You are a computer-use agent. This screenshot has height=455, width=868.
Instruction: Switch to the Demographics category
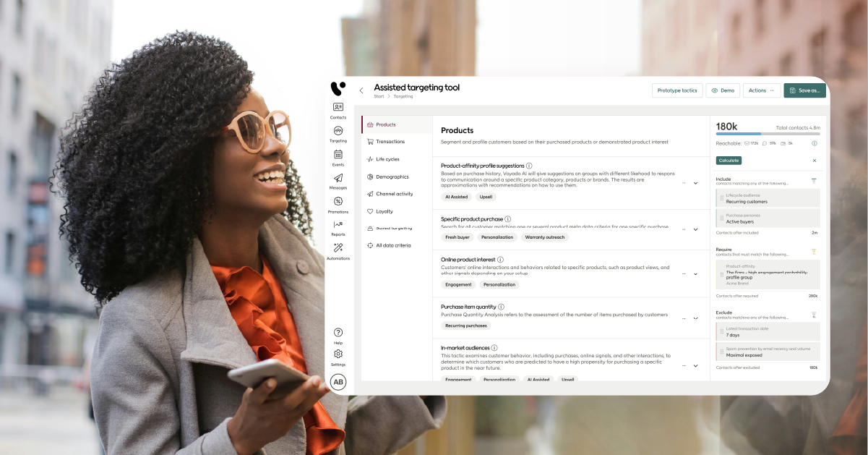click(392, 177)
